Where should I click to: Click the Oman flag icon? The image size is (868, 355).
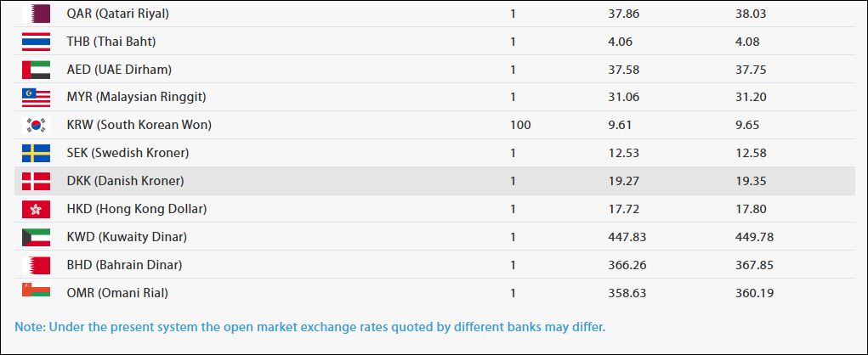[36, 292]
